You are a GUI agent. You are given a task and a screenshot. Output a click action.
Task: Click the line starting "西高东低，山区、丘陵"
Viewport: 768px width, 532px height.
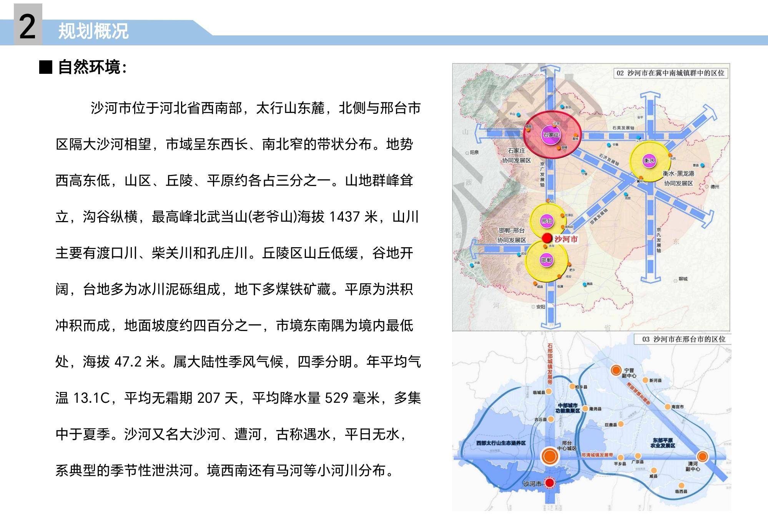pos(234,181)
